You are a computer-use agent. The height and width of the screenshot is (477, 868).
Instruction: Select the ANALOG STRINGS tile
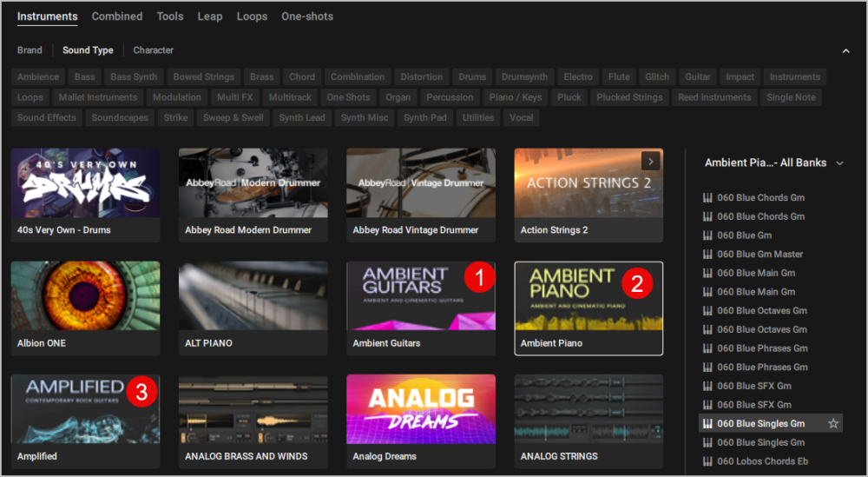(x=589, y=421)
